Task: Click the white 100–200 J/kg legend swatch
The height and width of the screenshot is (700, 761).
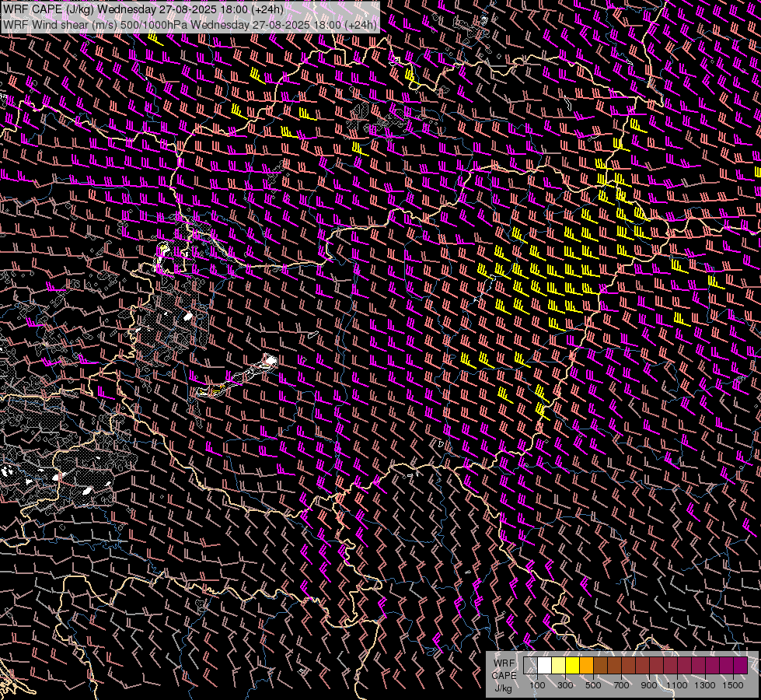Action: click(x=545, y=666)
